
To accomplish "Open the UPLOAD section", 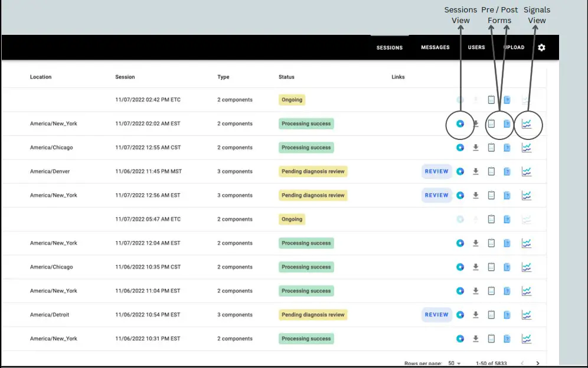I will coord(513,47).
